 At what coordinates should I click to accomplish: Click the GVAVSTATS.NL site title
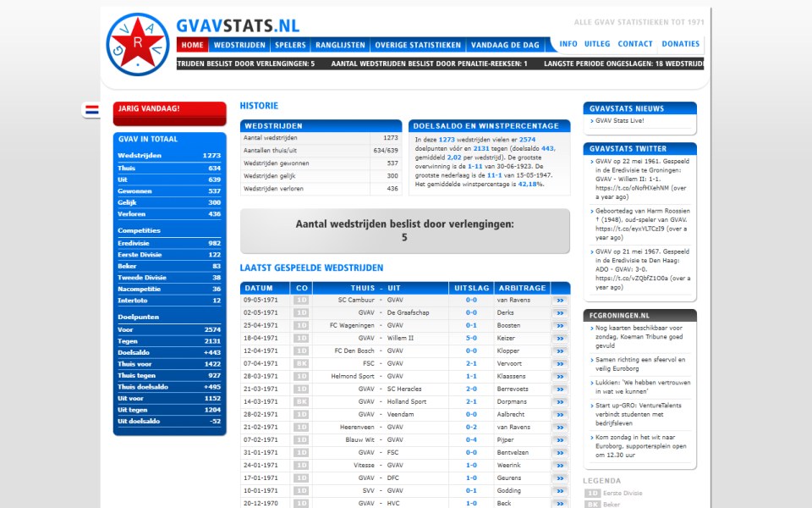click(238, 25)
